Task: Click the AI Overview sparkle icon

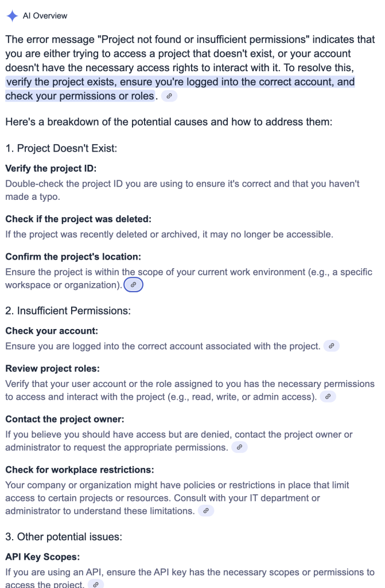Action: pos(12,16)
